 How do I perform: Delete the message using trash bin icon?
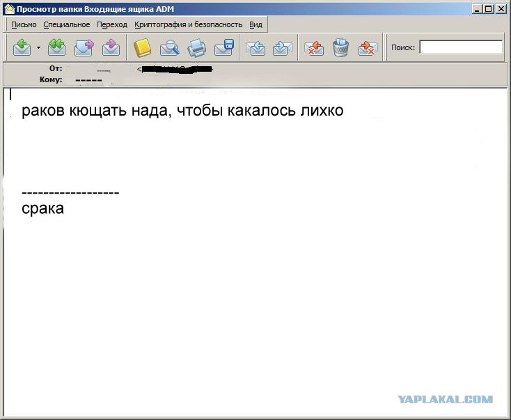(x=341, y=47)
